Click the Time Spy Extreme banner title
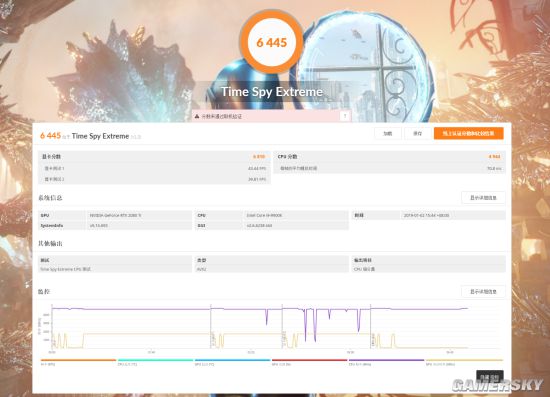 point(271,92)
